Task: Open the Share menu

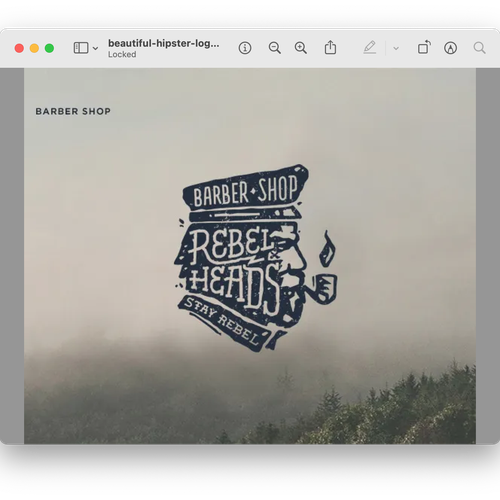Action: [x=330, y=47]
